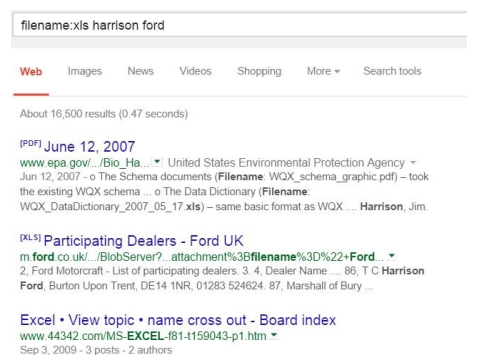This screenshot has height=360, width=477.
Task: Expand arrow after Environmental Protection Agency
Action: [x=413, y=163]
